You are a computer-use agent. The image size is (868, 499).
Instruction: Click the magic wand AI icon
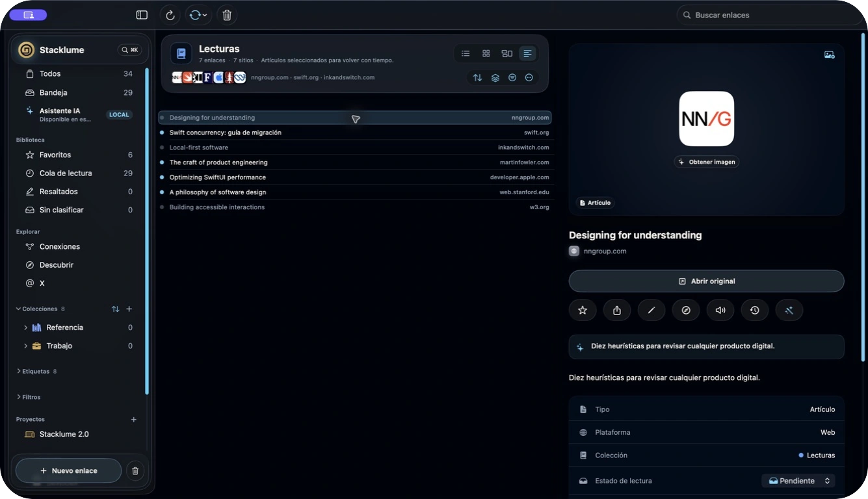(789, 311)
